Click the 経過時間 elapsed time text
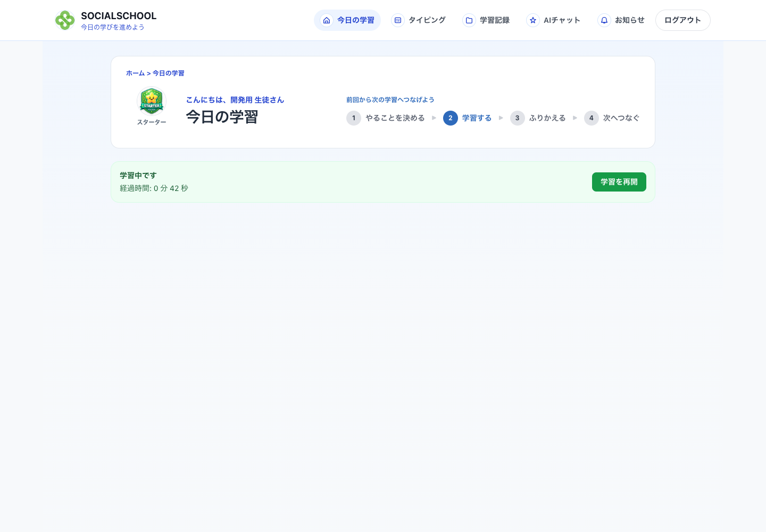The height and width of the screenshot is (532, 766). tap(154, 188)
